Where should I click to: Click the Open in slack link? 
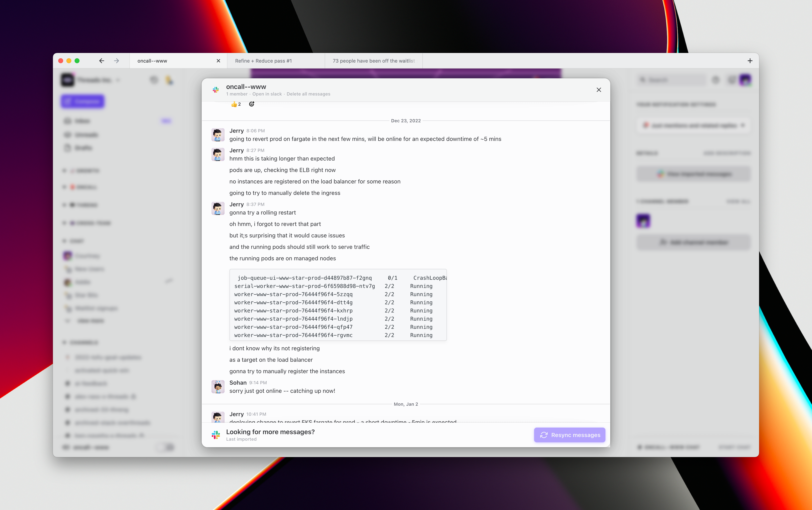click(267, 94)
